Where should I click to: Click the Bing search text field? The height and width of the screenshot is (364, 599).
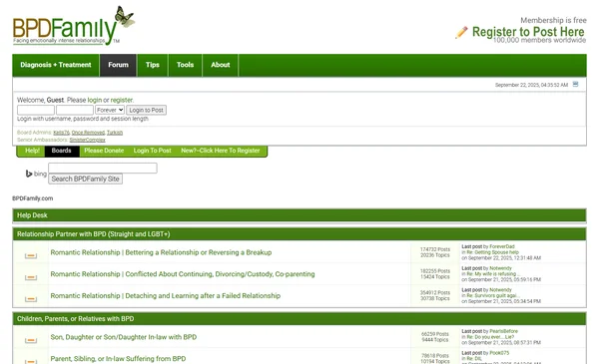(103, 168)
